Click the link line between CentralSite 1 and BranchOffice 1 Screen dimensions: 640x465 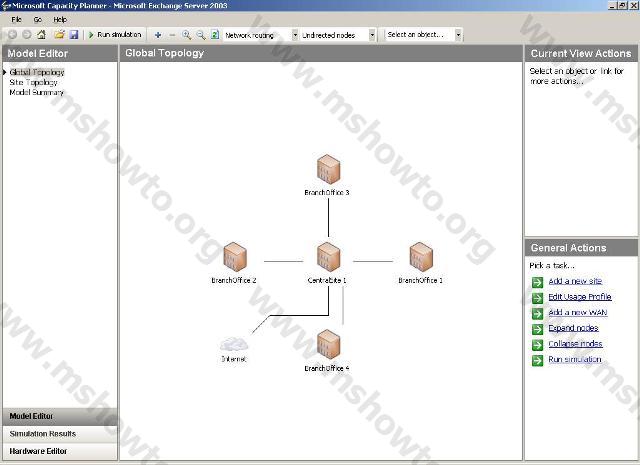[x=373, y=261]
